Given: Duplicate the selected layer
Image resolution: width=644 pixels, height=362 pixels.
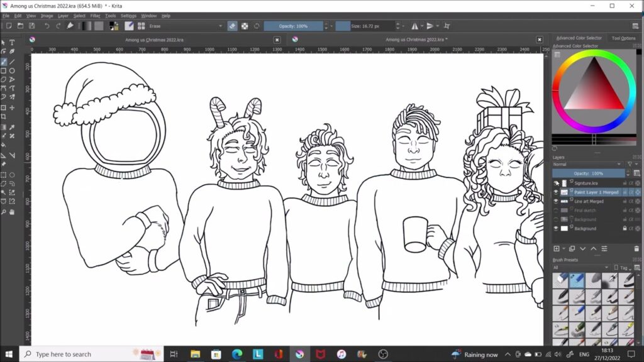Looking at the screenshot, I should [572, 249].
